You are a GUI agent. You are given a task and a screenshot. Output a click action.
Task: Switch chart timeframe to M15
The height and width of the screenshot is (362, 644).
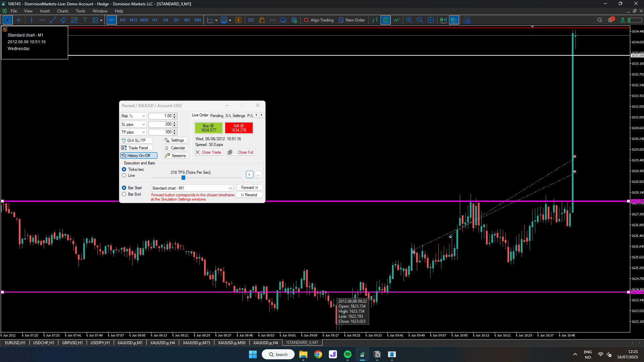[133, 20]
